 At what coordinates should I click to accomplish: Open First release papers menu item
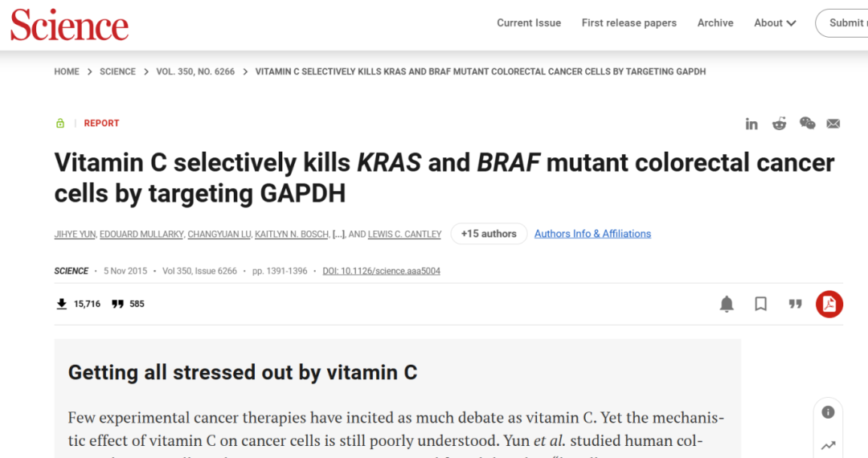click(x=628, y=23)
